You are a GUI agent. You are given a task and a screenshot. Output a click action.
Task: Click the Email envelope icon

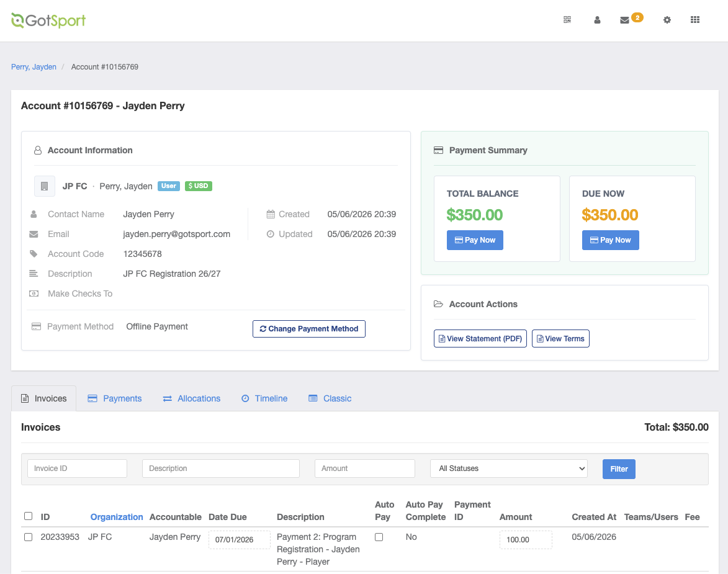click(34, 234)
